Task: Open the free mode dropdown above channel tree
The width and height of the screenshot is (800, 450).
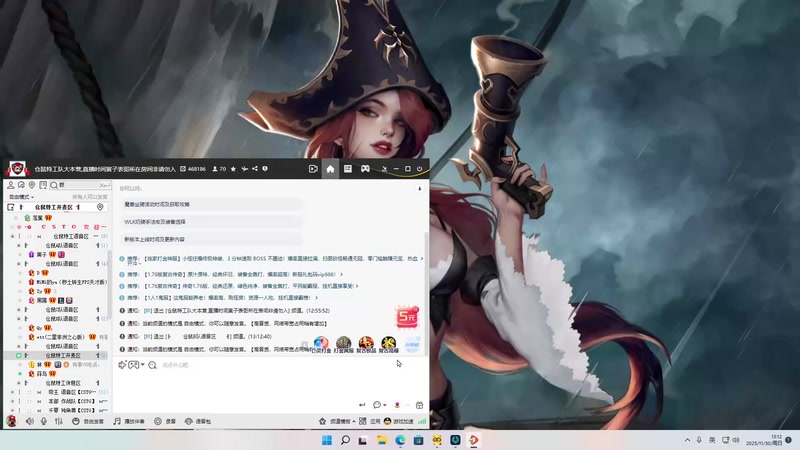Action: pos(21,197)
